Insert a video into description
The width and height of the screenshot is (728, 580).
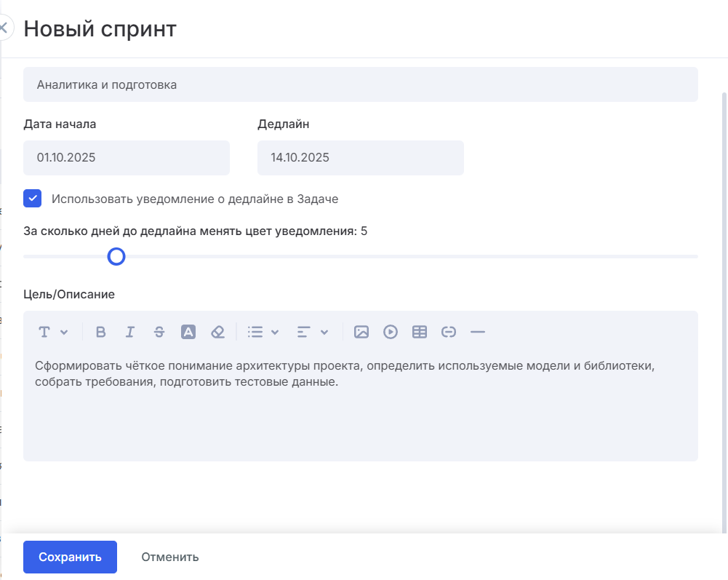tap(391, 332)
